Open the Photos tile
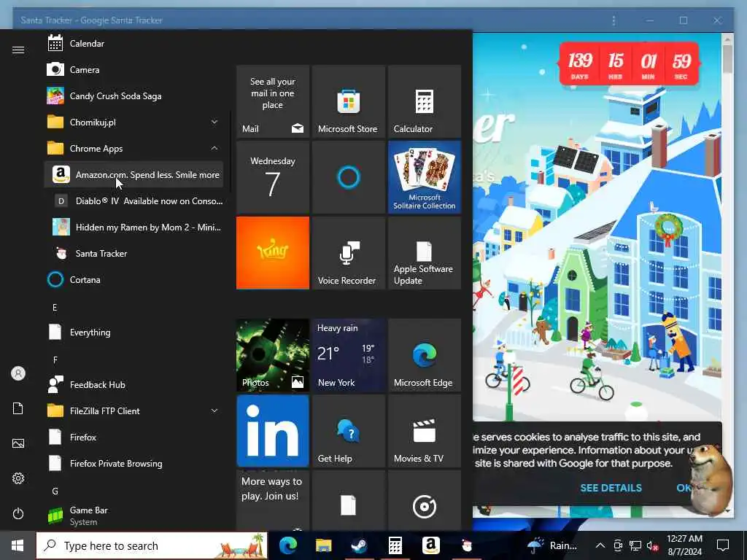747x560 pixels. pyautogui.click(x=273, y=355)
